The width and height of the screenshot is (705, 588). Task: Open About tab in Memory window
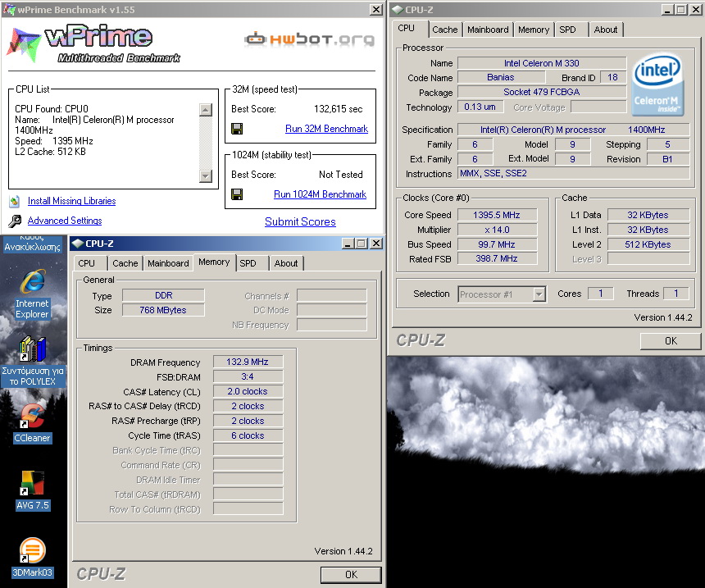(x=286, y=263)
